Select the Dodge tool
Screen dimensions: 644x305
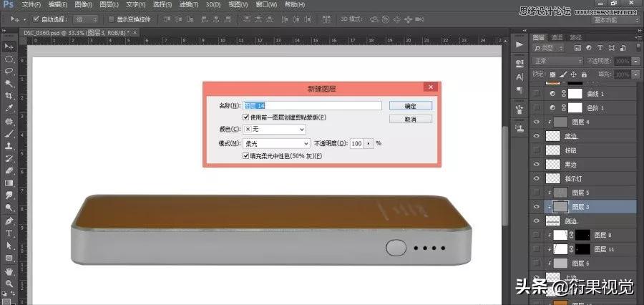click(x=9, y=208)
